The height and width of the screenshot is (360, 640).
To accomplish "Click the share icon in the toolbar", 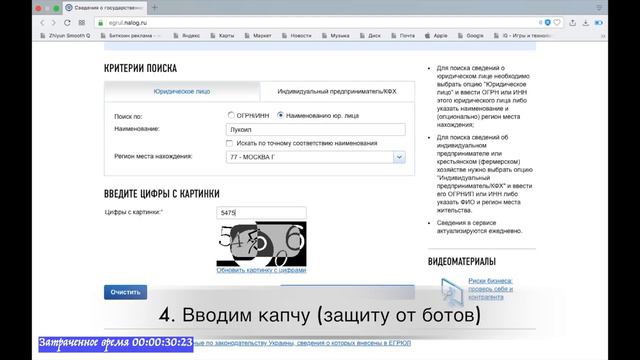I will point(572,23).
